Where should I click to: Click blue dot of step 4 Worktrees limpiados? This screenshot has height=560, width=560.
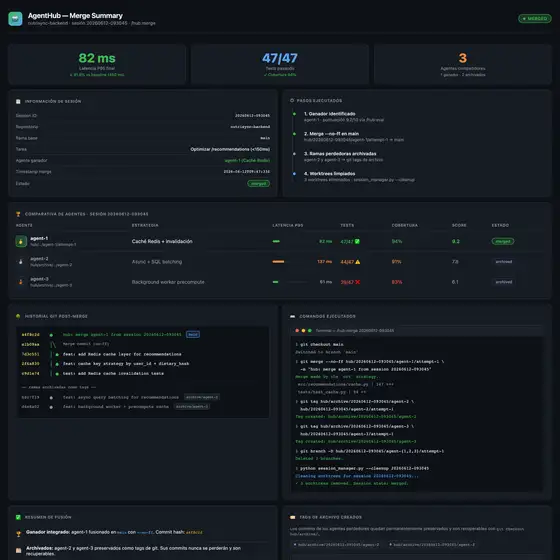tap(294, 174)
